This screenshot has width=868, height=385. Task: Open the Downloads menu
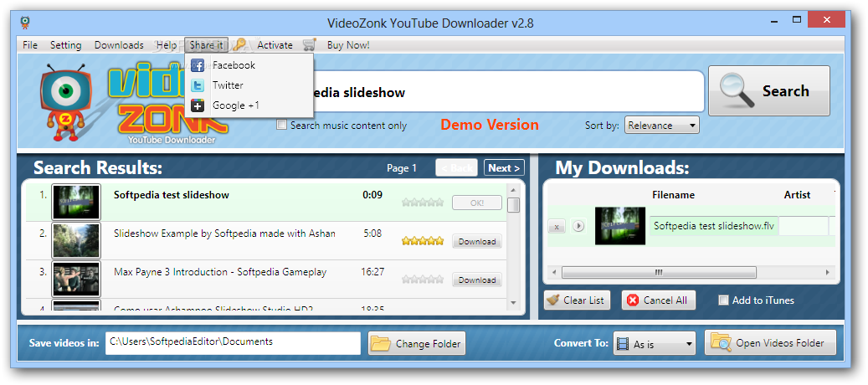(119, 45)
